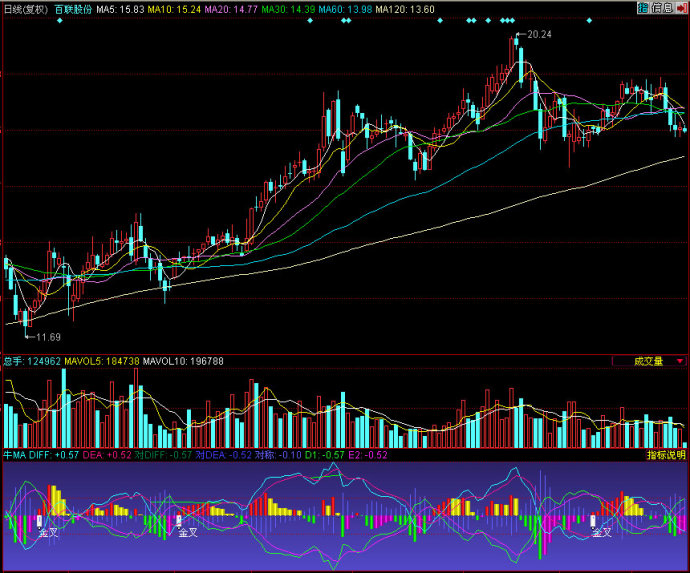Image resolution: width=690 pixels, height=573 pixels.
Task: Open the 指标说明 indicator explanation link
Action: click(666, 455)
